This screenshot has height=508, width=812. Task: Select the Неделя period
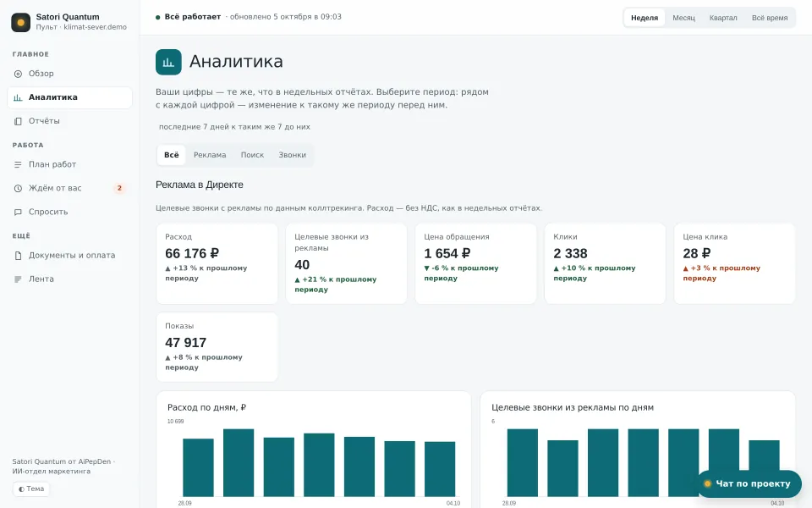coord(645,18)
